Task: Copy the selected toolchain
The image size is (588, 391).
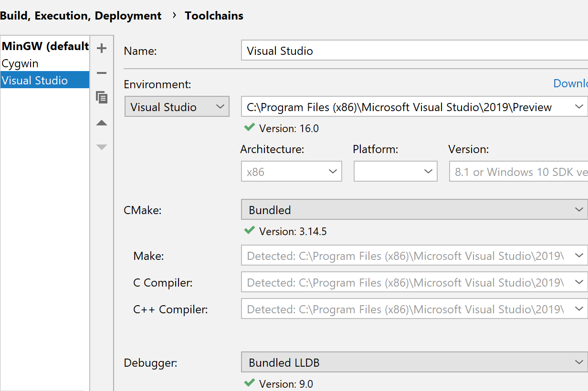Action: [x=102, y=98]
